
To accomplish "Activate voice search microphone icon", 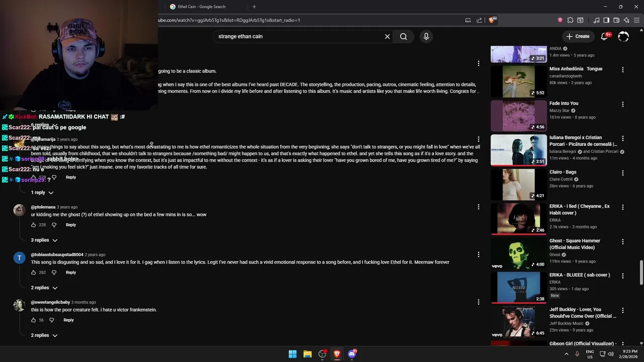I will (x=426, y=36).
